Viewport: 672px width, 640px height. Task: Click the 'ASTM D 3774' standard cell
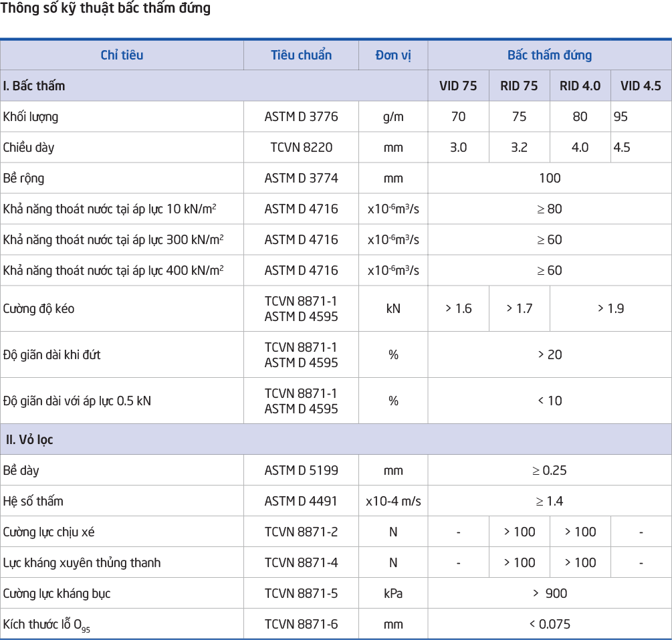click(x=301, y=179)
